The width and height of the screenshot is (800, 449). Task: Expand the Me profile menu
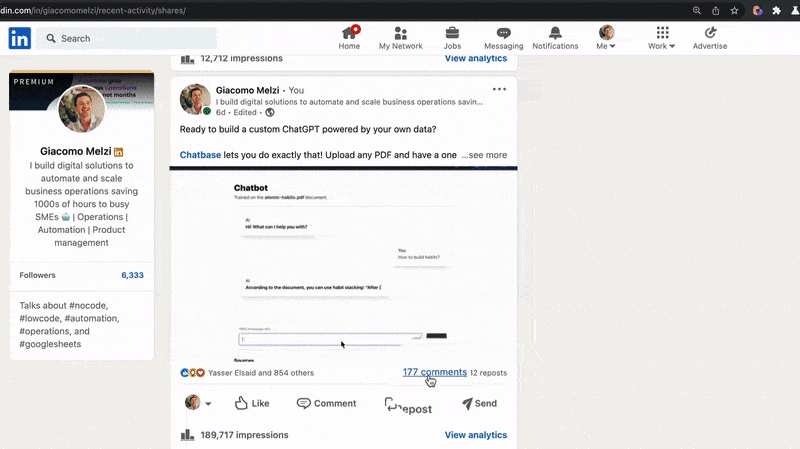606,38
